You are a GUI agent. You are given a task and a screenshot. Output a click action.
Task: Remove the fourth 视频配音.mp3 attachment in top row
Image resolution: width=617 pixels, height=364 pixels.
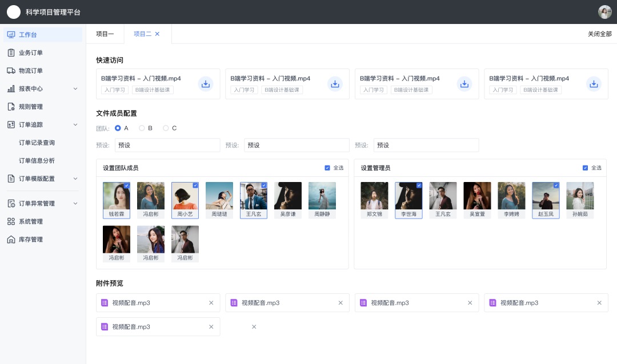tap(599, 303)
